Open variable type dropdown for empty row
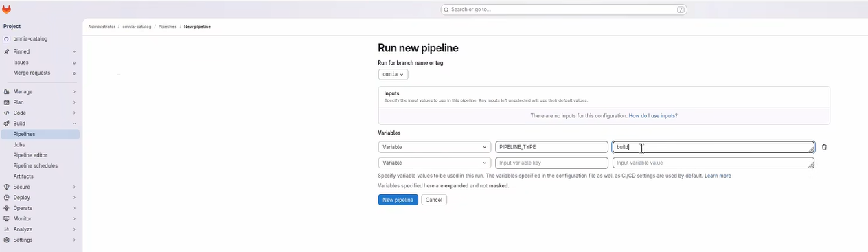The height and width of the screenshot is (252, 868). point(434,163)
